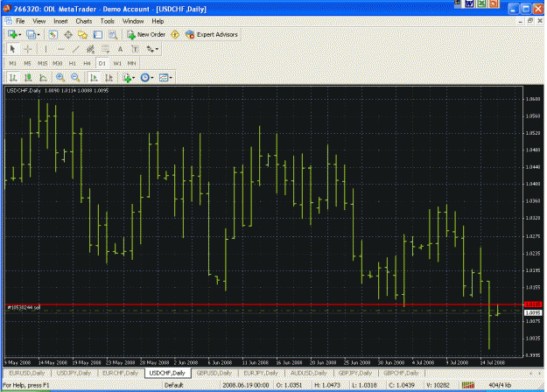Viewport: 547px width, 392px height.
Task: Switch timeframe to H4
Action: [x=88, y=64]
